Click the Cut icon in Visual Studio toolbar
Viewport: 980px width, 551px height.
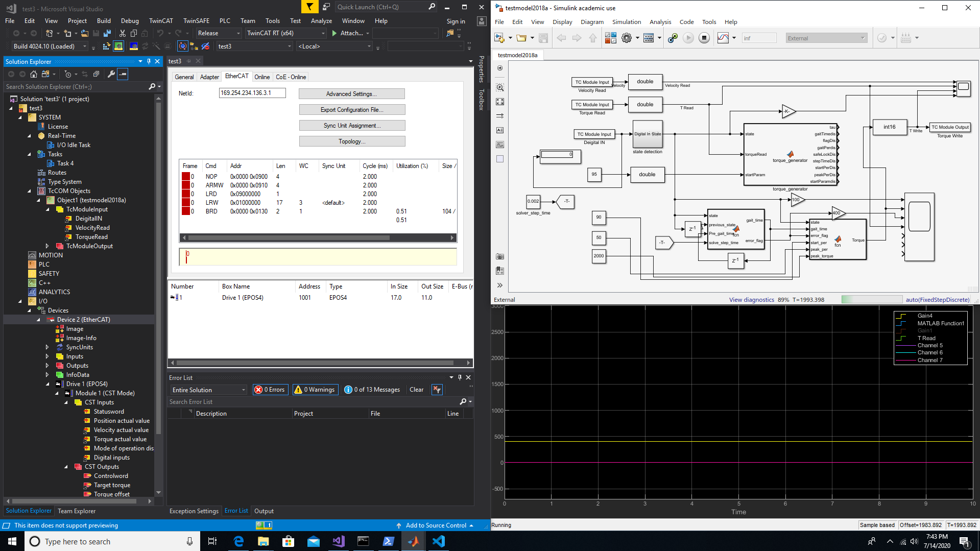point(123,33)
